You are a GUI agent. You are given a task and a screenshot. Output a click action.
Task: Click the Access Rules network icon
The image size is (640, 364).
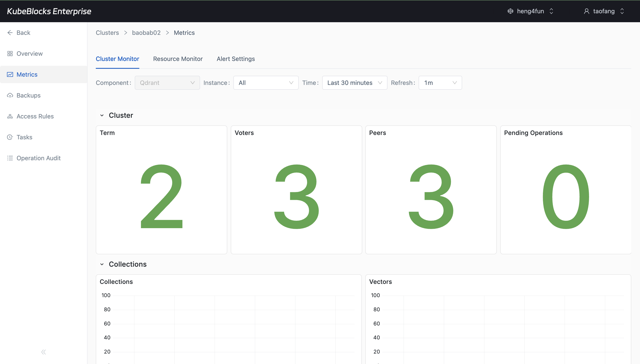[x=10, y=116]
